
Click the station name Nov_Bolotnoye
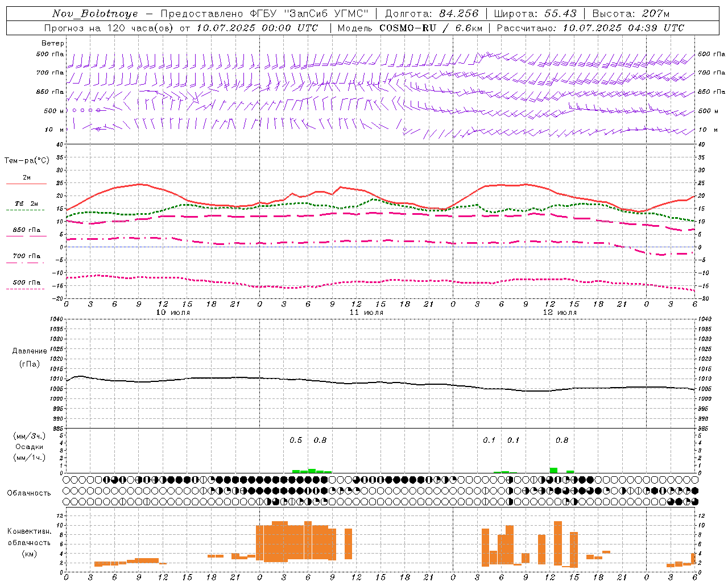point(95,14)
